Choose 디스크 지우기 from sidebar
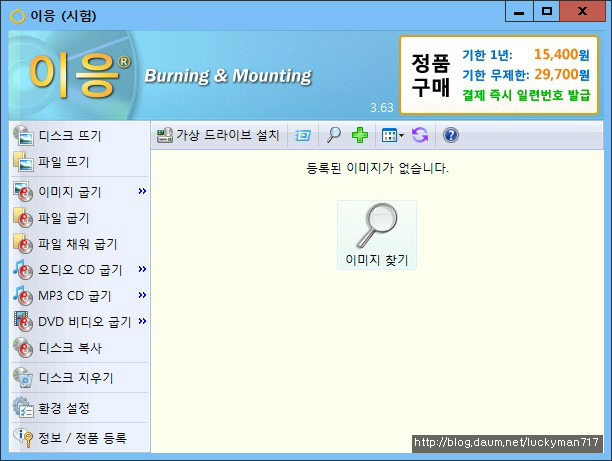 pos(79,378)
